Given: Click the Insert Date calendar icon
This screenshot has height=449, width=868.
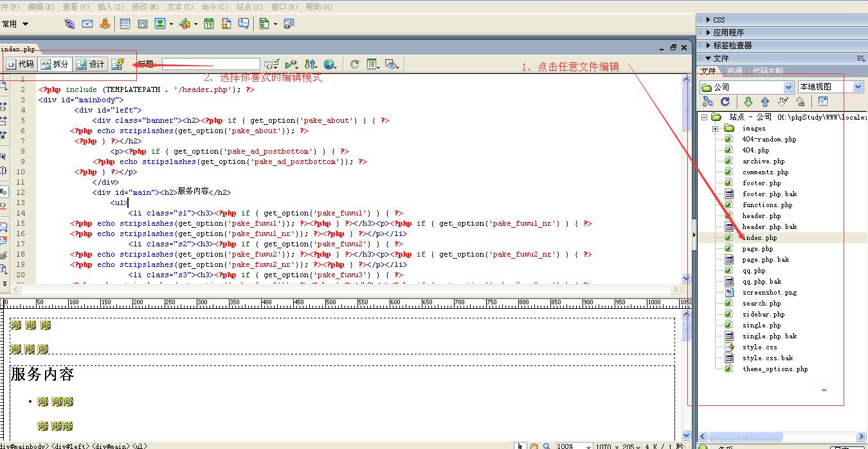Looking at the screenshot, I should [209, 24].
